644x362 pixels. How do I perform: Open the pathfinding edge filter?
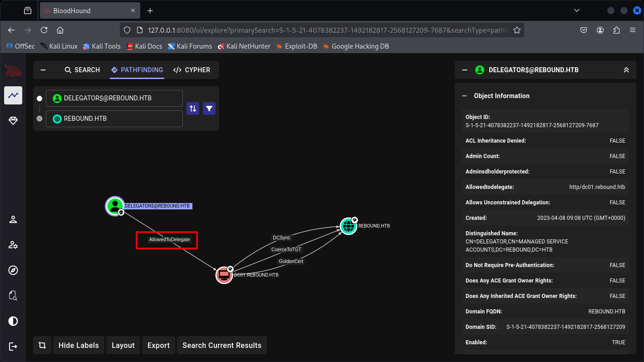point(209,109)
